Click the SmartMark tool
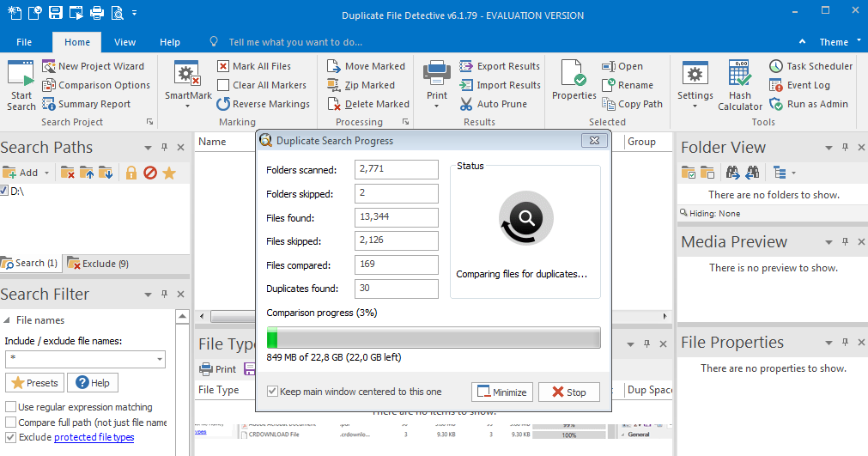This screenshot has height=456, width=868. pyautogui.click(x=188, y=84)
